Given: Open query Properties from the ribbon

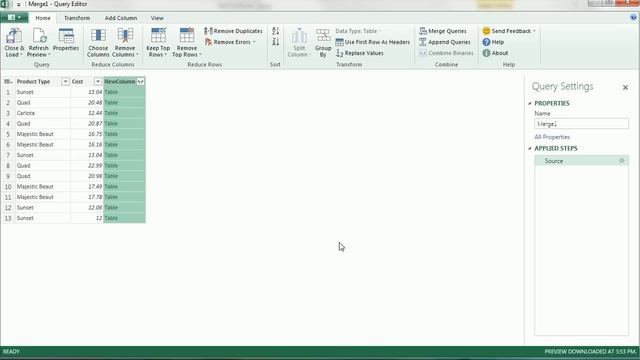Looking at the screenshot, I should coord(66,40).
